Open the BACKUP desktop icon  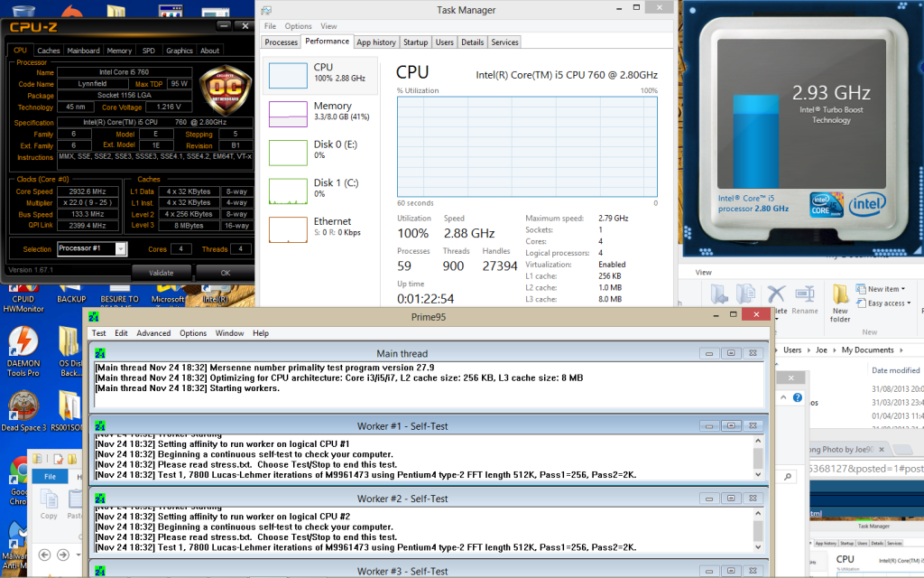pyautogui.click(x=71, y=295)
